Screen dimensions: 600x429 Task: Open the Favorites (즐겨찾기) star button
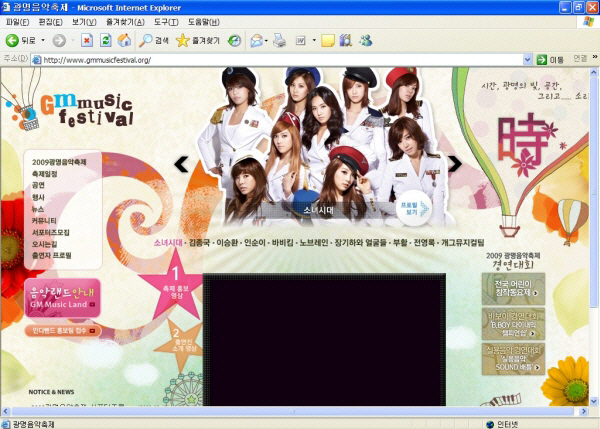(x=197, y=40)
